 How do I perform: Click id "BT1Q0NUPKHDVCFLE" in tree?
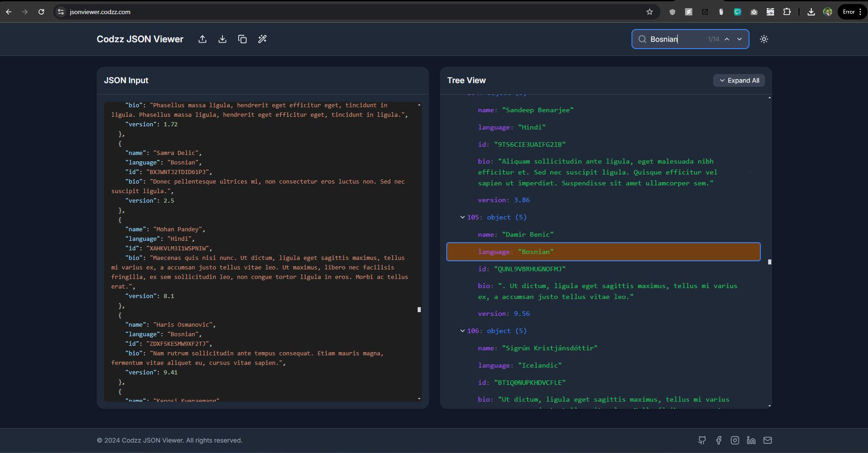tap(522, 383)
